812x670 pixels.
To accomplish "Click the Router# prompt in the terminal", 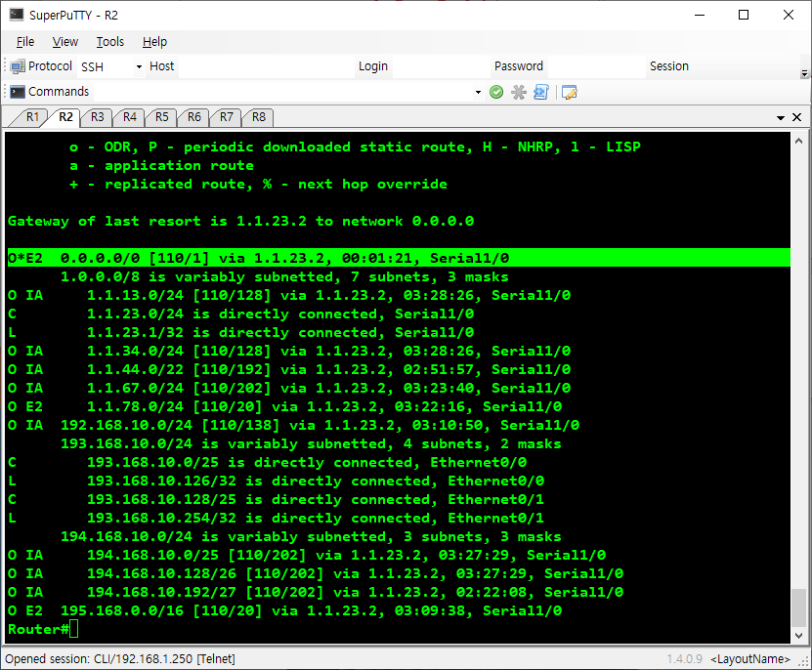I will click(38, 630).
